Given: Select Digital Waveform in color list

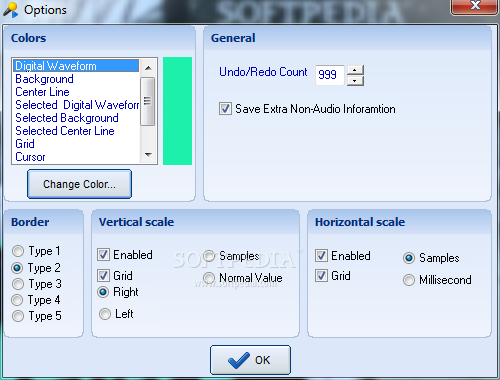Looking at the screenshot, I should coord(76,66).
